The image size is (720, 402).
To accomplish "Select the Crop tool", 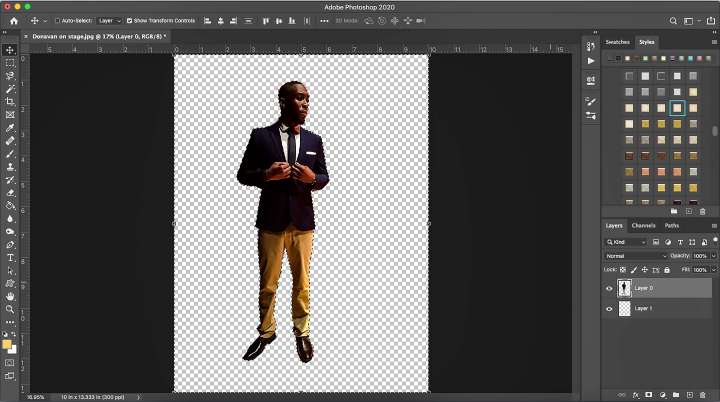I will click(10, 102).
